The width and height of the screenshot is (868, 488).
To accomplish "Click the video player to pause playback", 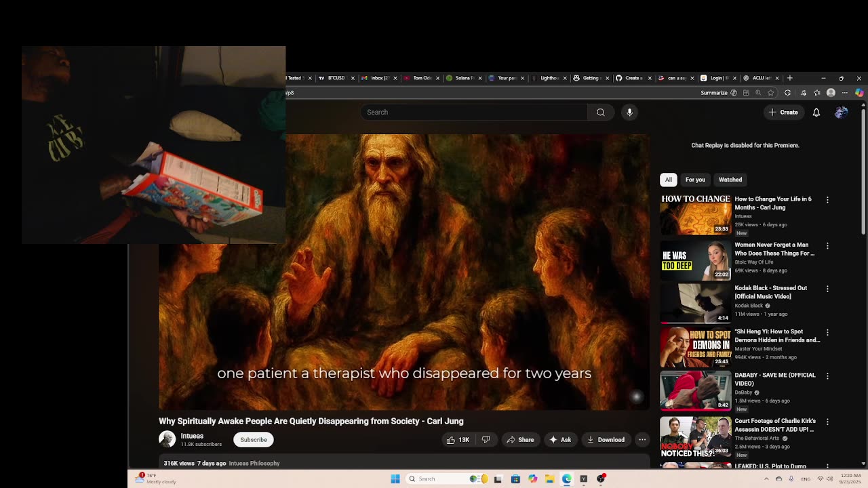I will pyautogui.click(x=404, y=272).
